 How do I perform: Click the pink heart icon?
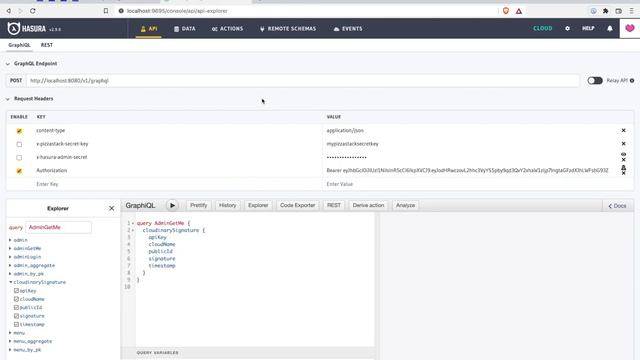[630, 28]
